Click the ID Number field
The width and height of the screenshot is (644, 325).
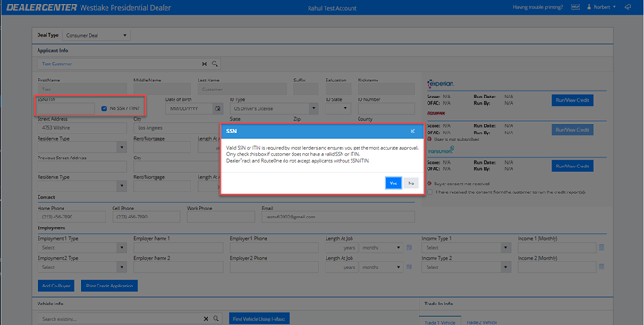pos(386,108)
